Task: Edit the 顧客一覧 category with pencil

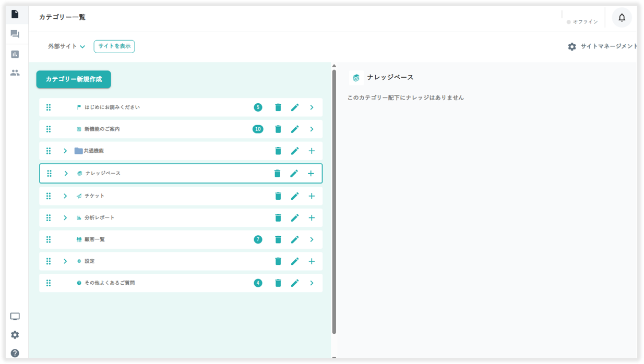Action: (295, 240)
